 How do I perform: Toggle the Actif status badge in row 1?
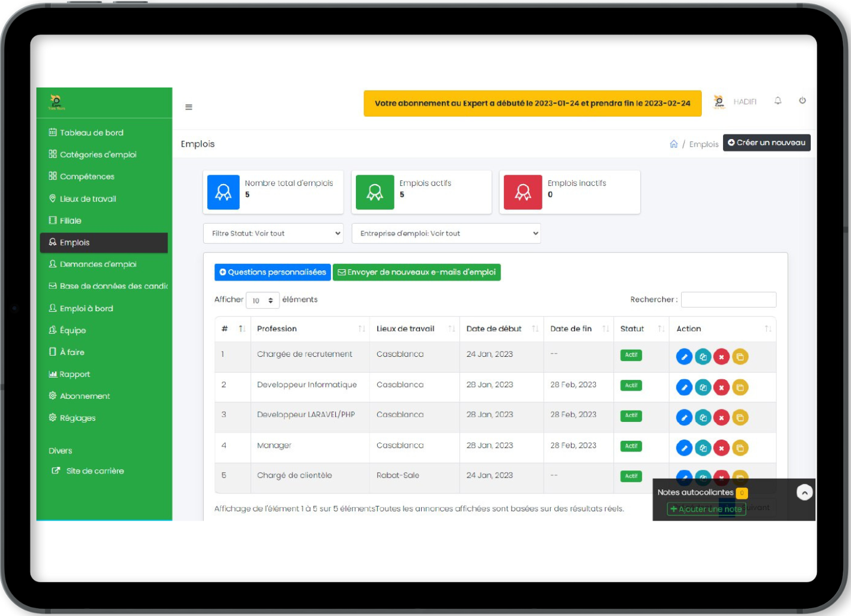631,355
